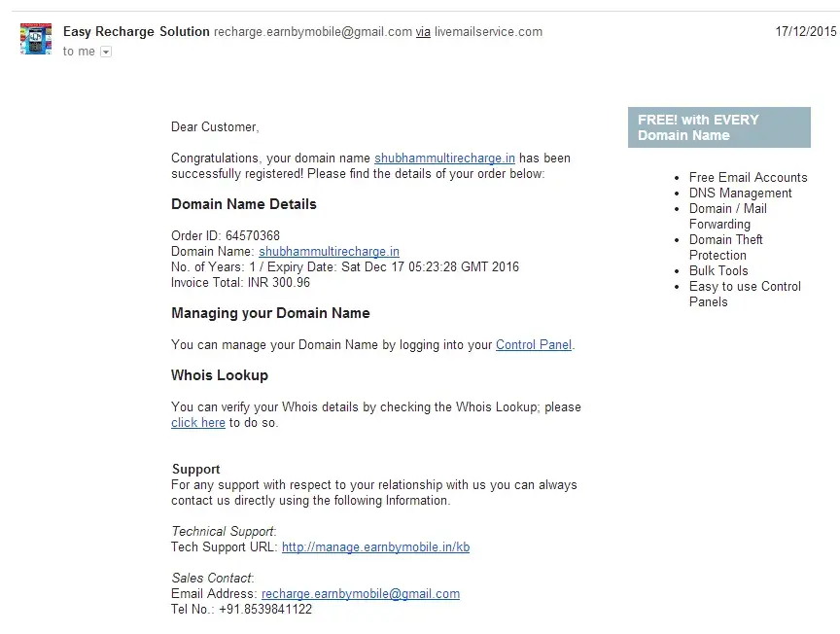The width and height of the screenshot is (840, 634).
Task: Click the Easy Recharge Solution sender avatar
Action: click(36, 39)
